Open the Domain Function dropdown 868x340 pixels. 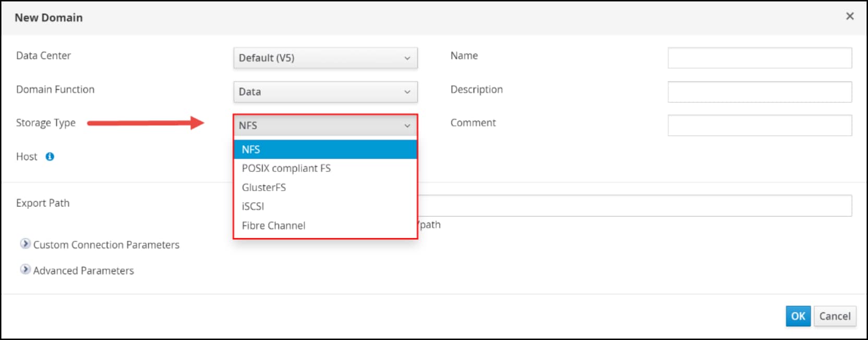pos(325,92)
